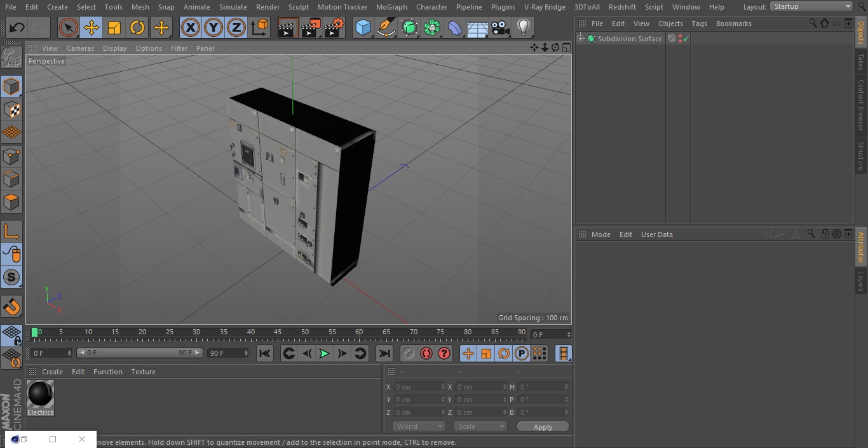Viewport: 868px width, 448px height.
Task: Toggle the Solo S button
Action: coord(11,277)
